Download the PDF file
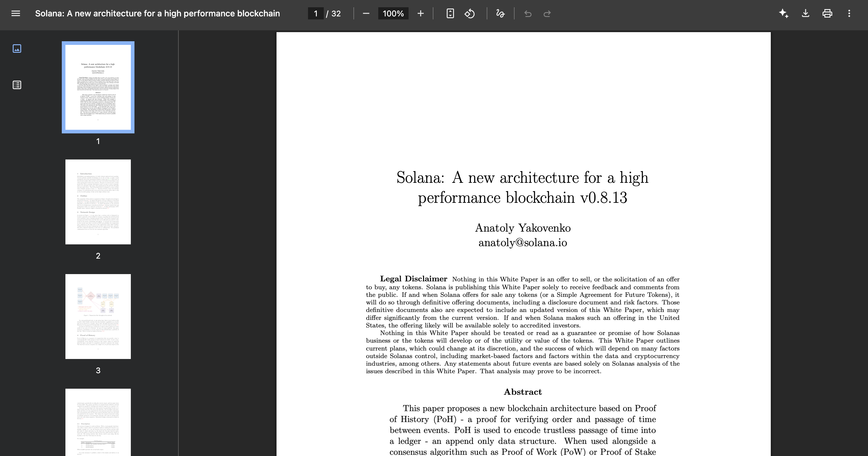 pyautogui.click(x=805, y=13)
